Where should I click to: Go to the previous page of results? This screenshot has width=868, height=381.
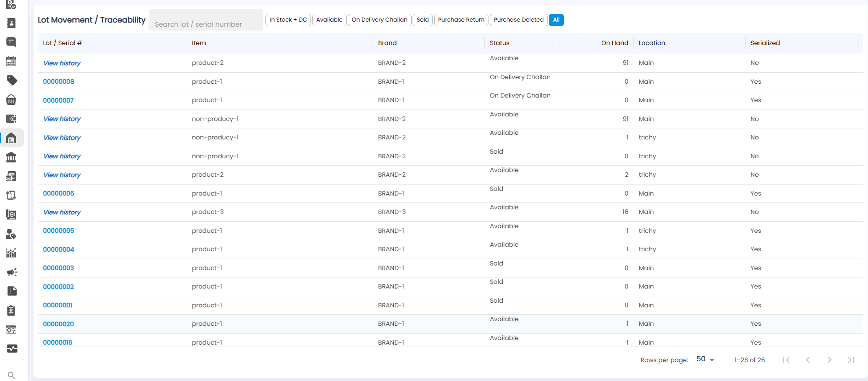click(x=808, y=360)
